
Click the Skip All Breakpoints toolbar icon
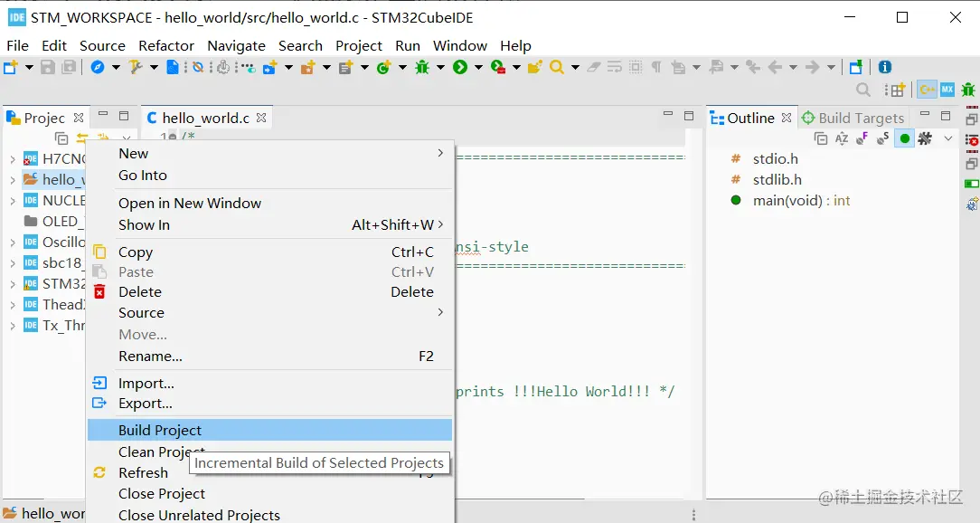(198, 67)
